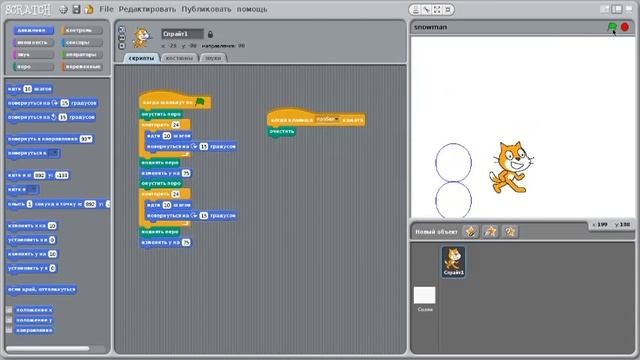Image resolution: width=640 pixels, height=360 pixels.
Task: Open the 'идти в' target dropdown in palette
Action: pyautogui.click(x=33, y=189)
